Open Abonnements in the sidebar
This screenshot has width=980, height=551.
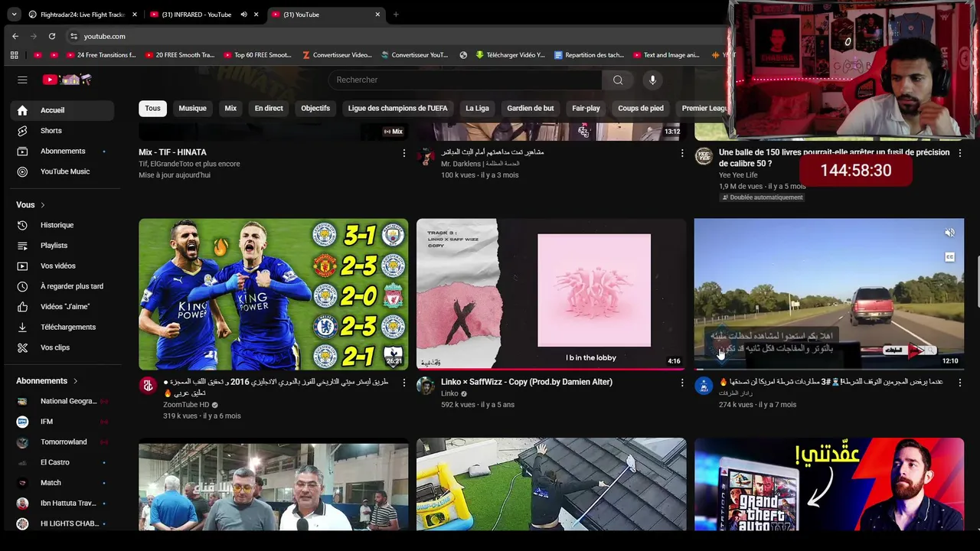(62, 151)
